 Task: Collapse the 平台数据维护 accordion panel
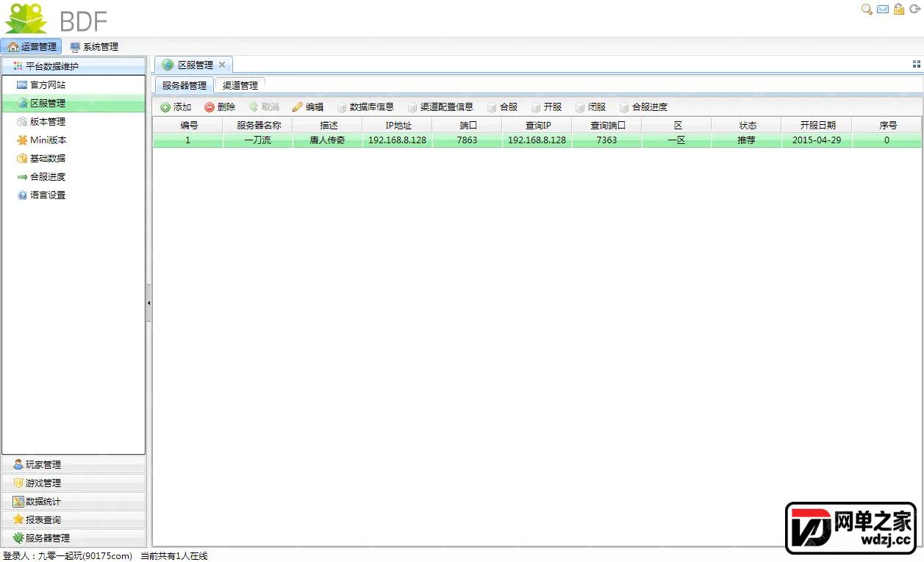(74, 66)
